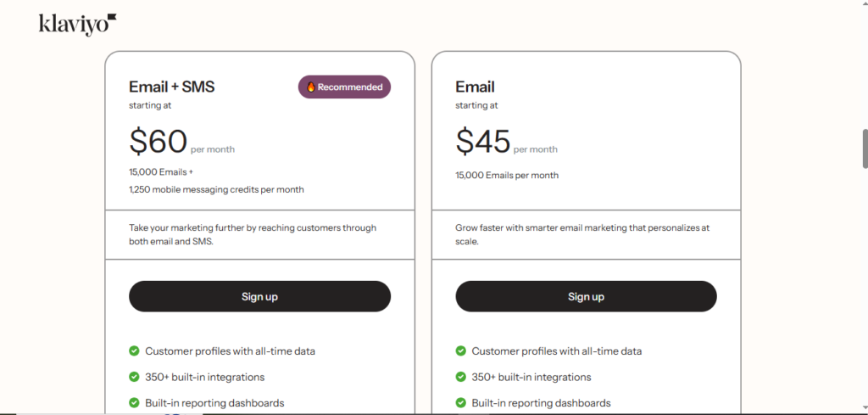Click the $60 per month price
This screenshot has height=415, width=868.
(x=159, y=141)
